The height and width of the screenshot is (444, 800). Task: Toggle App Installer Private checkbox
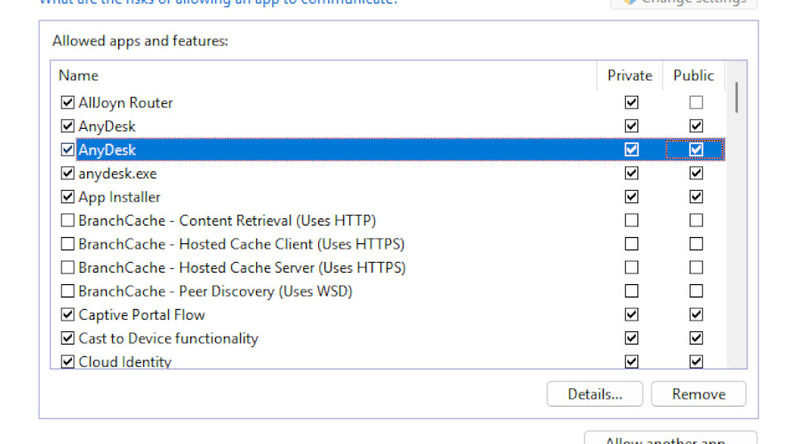[631, 196]
